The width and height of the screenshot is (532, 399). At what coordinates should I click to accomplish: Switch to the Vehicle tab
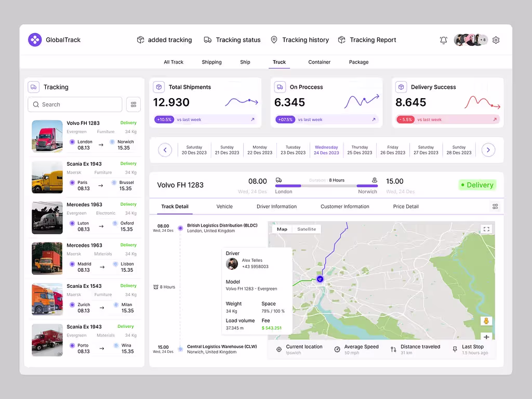point(224,206)
